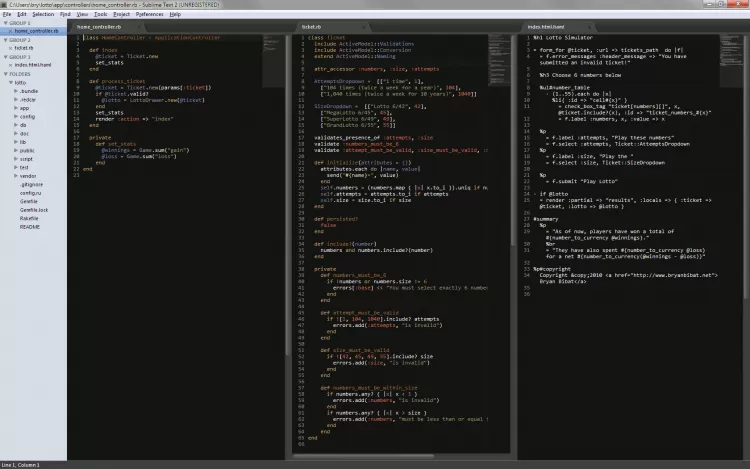Open the Preferences menu

click(x=148, y=15)
